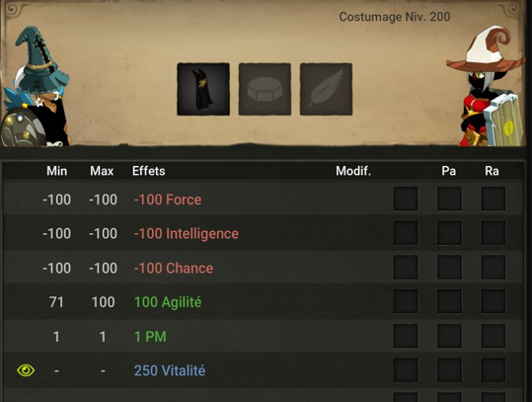This screenshot has height=402, width=532.
Task: Click the Effets column header
Action: (x=149, y=171)
